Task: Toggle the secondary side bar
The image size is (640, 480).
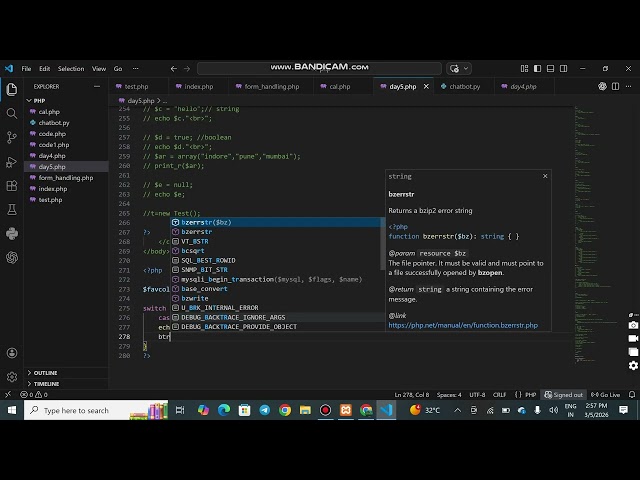Action: click(564, 69)
